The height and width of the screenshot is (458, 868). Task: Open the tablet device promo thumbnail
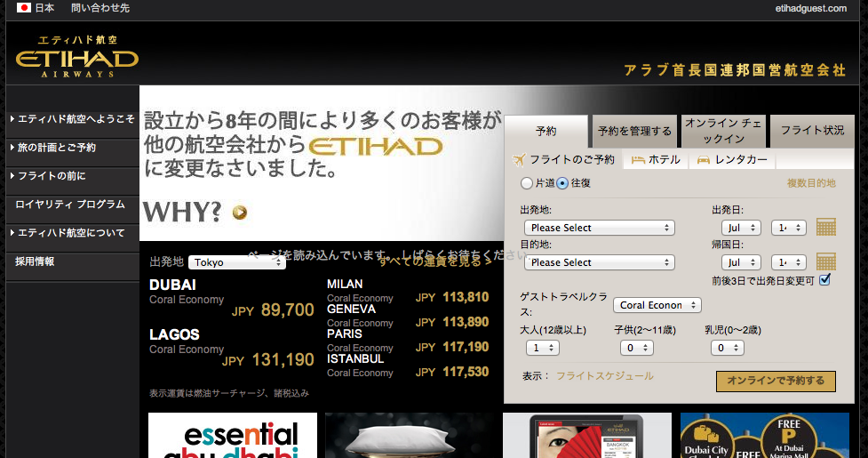pos(586,435)
